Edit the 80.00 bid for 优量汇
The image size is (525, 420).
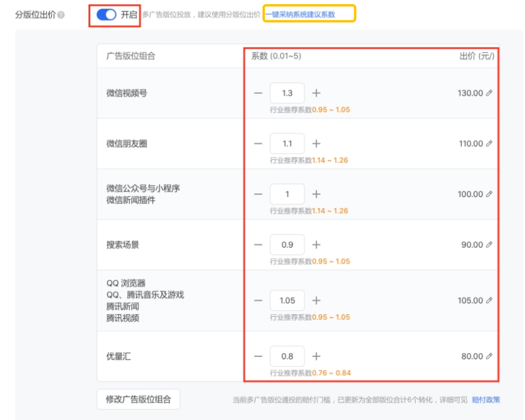click(489, 356)
